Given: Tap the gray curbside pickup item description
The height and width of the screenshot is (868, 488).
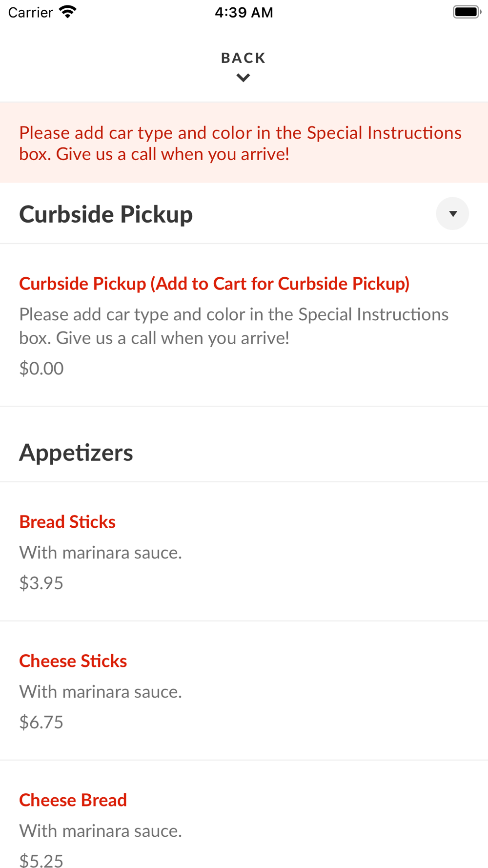Looking at the screenshot, I should tap(233, 326).
